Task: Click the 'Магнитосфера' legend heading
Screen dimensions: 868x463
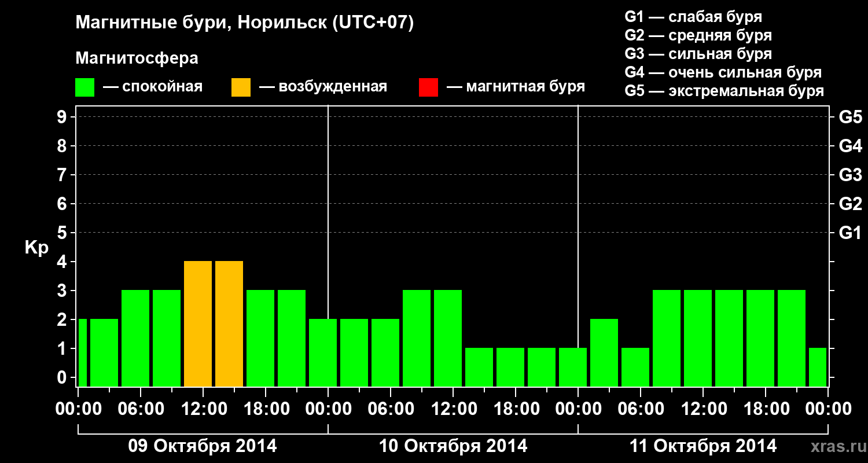Action: (x=137, y=59)
